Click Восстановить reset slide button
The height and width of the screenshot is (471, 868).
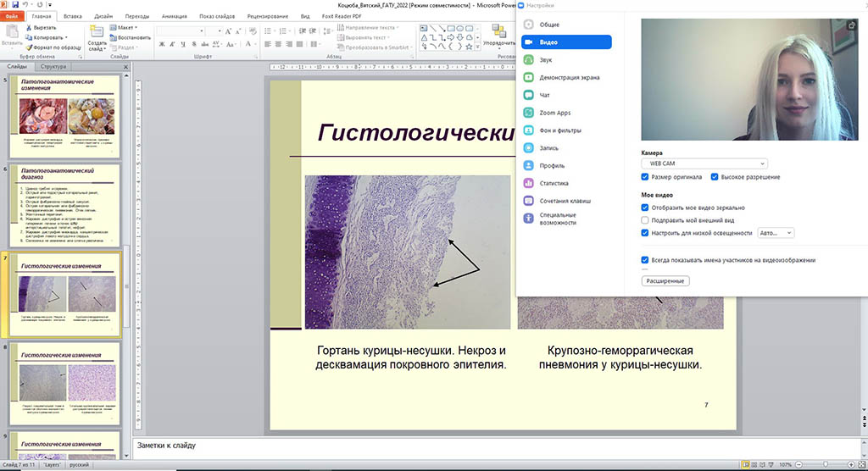tap(130, 37)
